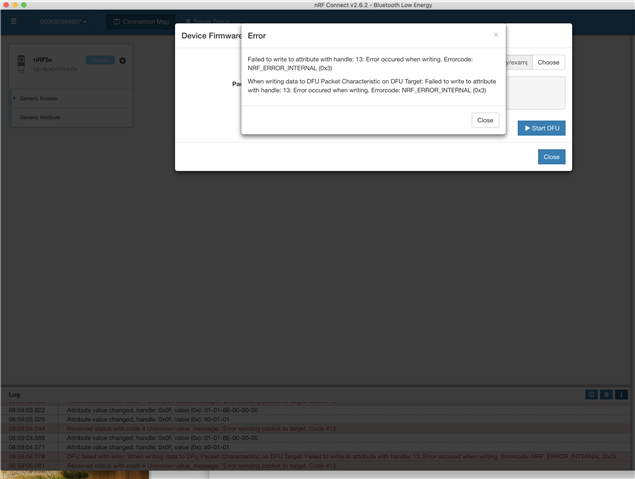The height and width of the screenshot is (479, 635).
Task: Click the firmware file path field
Action: (x=517, y=62)
